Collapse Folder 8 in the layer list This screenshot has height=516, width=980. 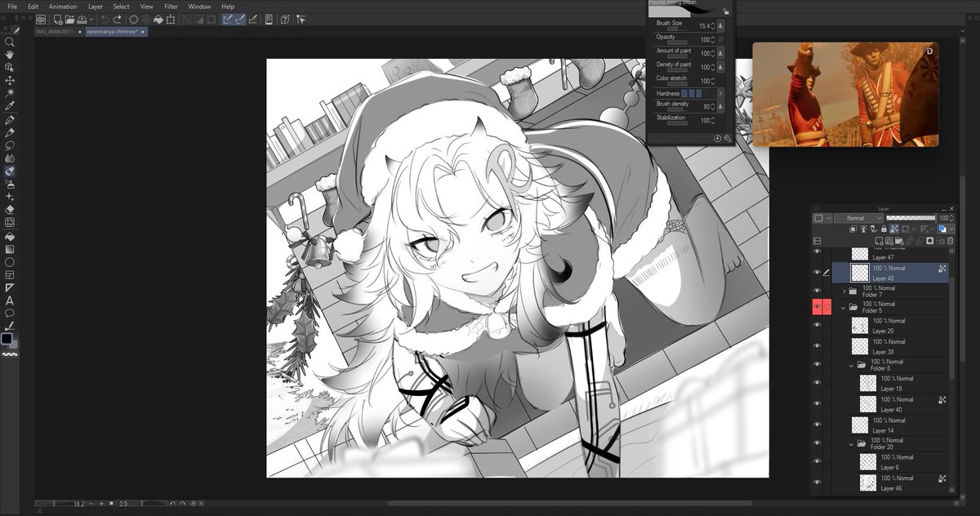[852, 365]
